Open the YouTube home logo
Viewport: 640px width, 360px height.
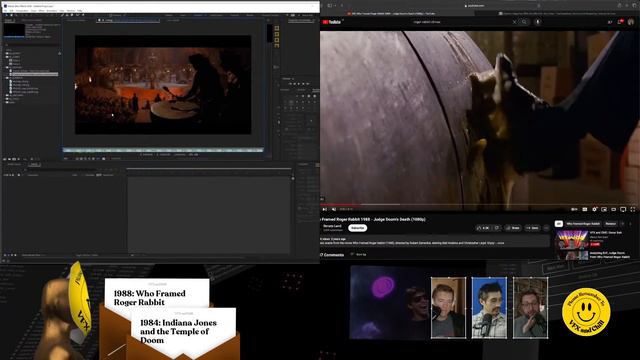coord(331,22)
